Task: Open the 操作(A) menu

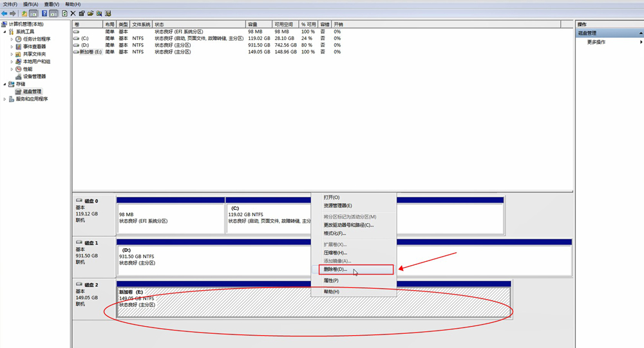Action: click(x=30, y=5)
